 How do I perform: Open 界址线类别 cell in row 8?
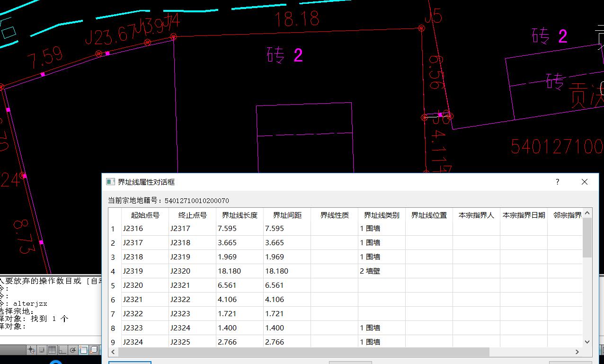tap(382, 328)
